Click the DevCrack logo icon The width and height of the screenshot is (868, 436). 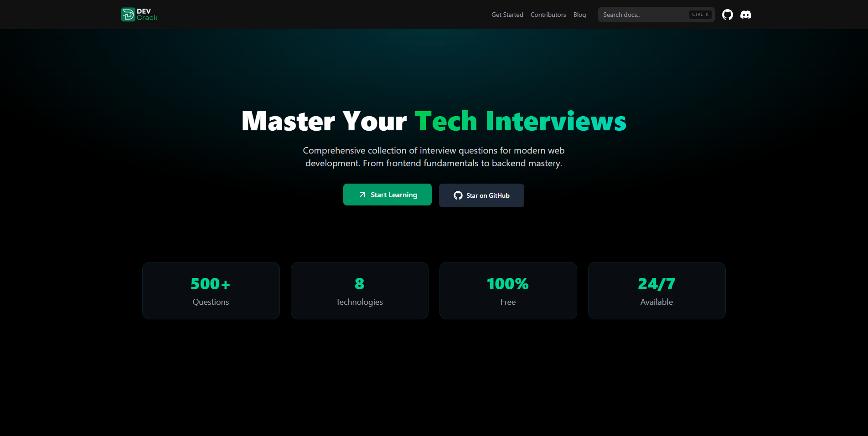128,15
